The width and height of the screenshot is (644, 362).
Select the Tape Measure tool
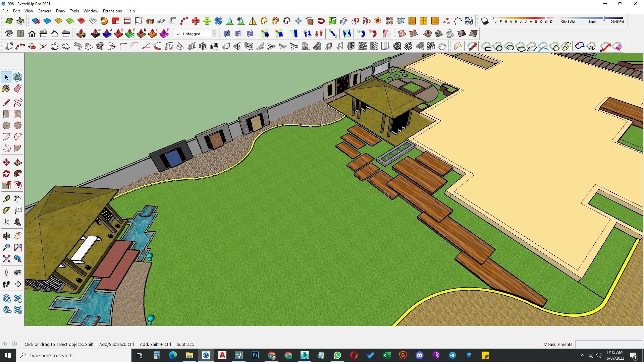pyautogui.click(x=6, y=199)
